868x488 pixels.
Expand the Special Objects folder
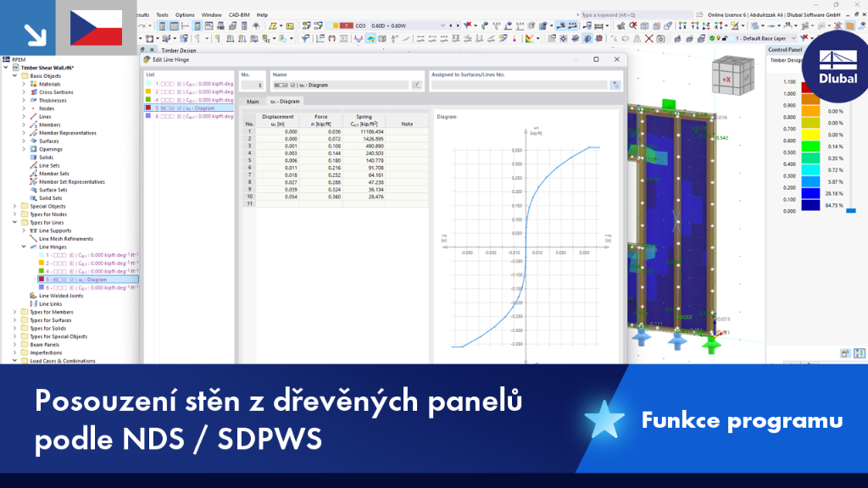click(x=15, y=207)
